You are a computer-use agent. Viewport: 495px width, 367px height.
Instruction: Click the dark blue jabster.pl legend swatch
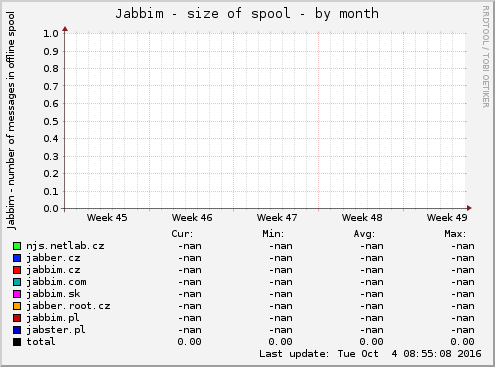[17, 330]
